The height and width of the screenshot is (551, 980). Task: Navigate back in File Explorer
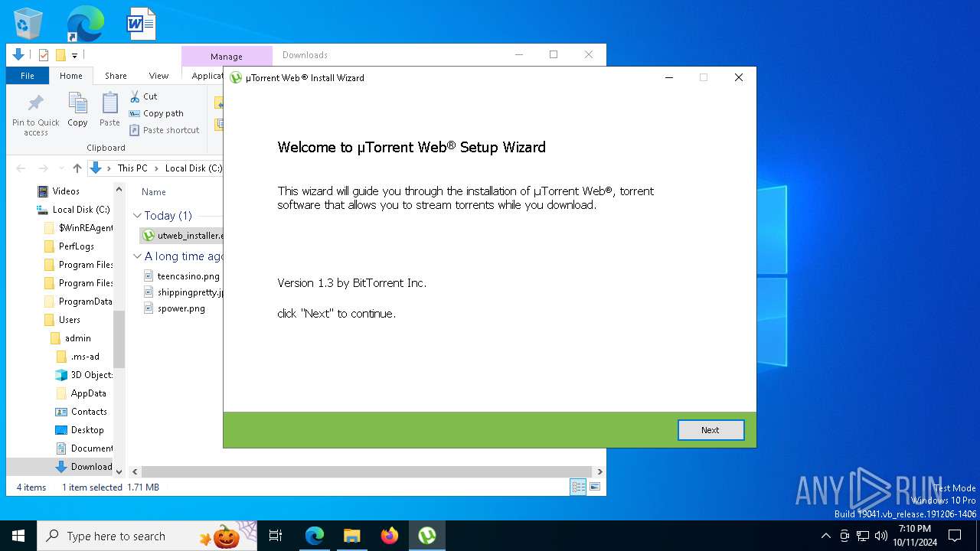21,168
